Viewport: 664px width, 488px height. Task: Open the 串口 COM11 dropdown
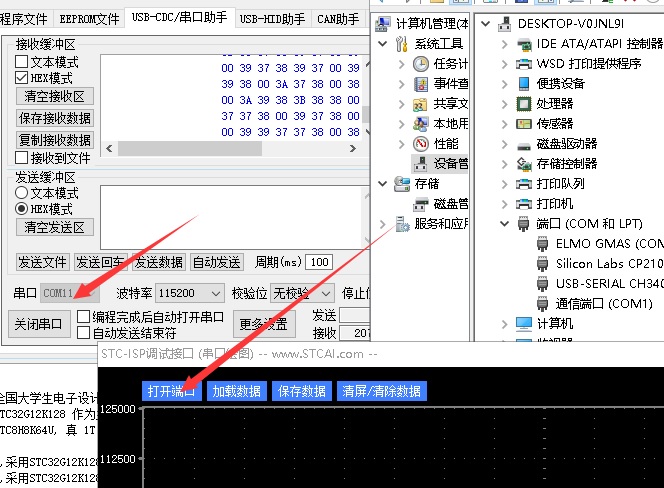coord(70,293)
